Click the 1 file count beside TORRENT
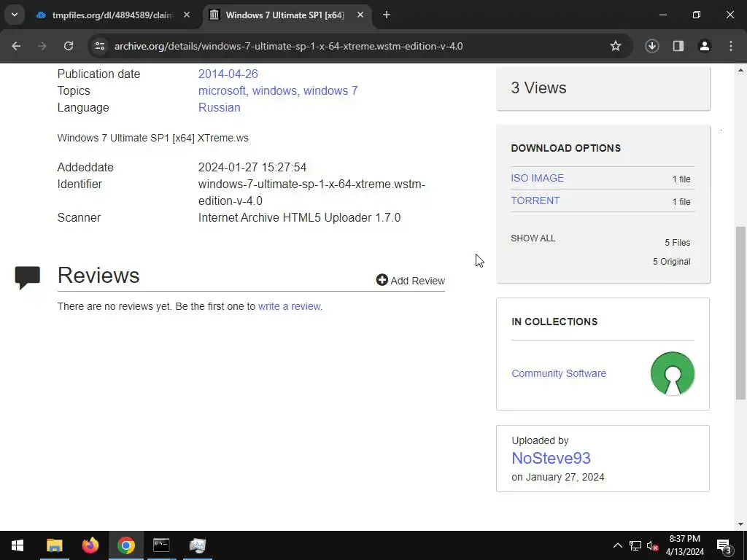Image resolution: width=747 pixels, height=560 pixels. pyautogui.click(x=681, y=201)
